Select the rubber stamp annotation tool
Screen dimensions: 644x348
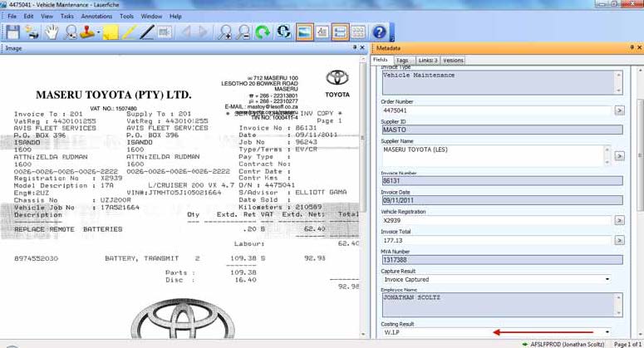87,32
